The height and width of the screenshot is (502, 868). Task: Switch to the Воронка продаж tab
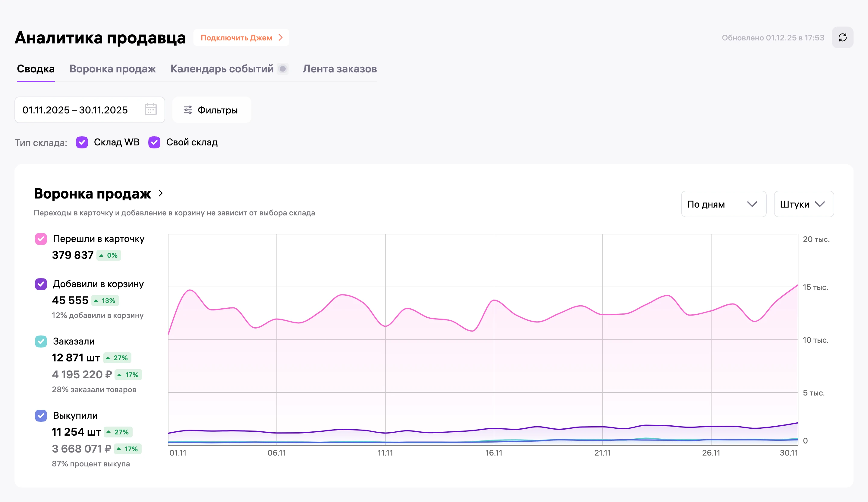pyautogui.click(x=113, y=69)
